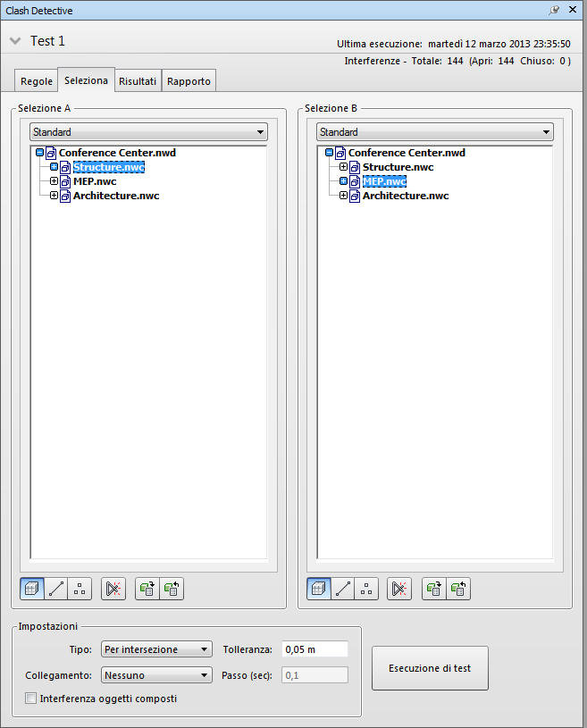
Task: Enable points geometry in Selezione A
Action: coord(80,589)
